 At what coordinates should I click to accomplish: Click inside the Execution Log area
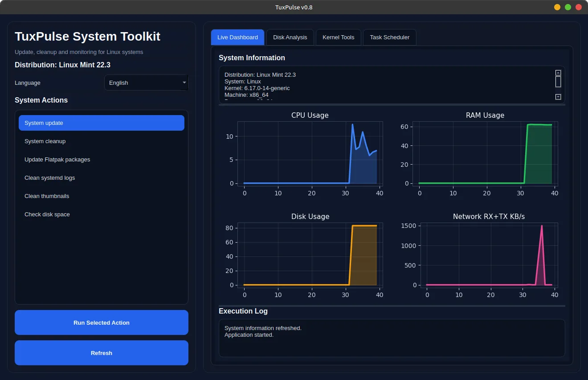pos(392,338)
